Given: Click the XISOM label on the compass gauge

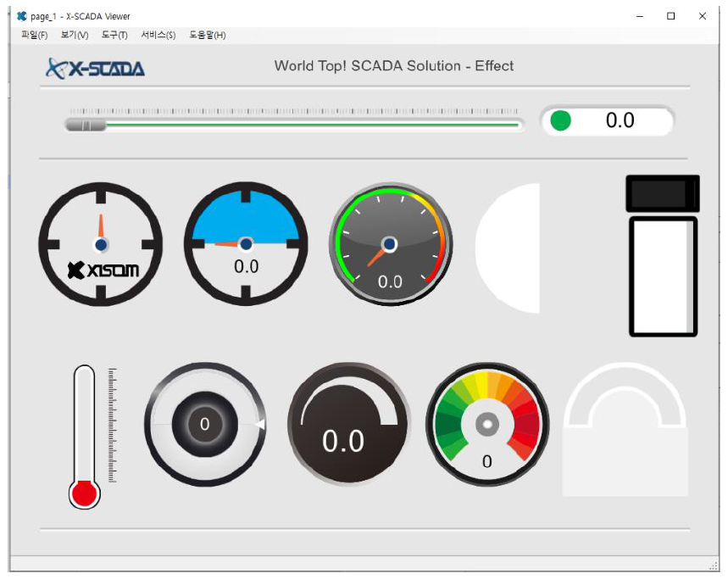Looking at the screenshot, I should (103, 270).
